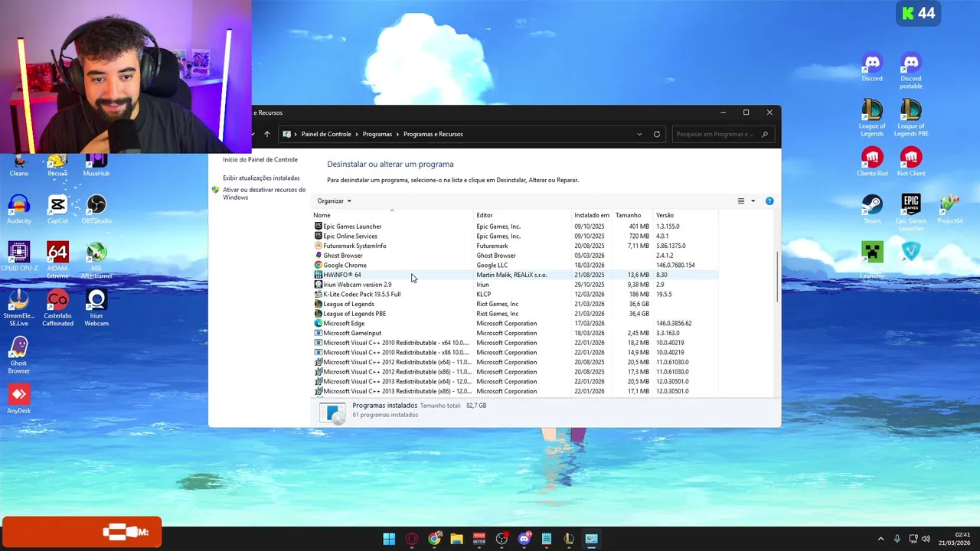The width and height of the screenshot is (980, 551).
Task: Open the Windows Start button
Action: (x=389, y=539)
